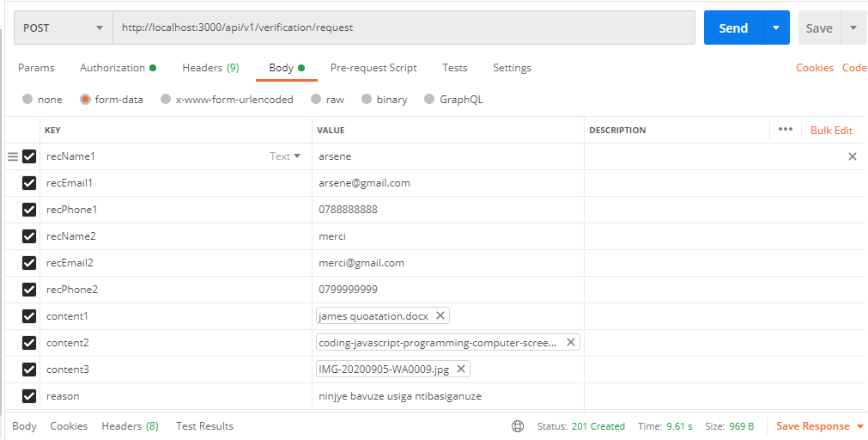Select the form-data radio button
Screen dimensions: 868x440
click(x=85, y=99)
